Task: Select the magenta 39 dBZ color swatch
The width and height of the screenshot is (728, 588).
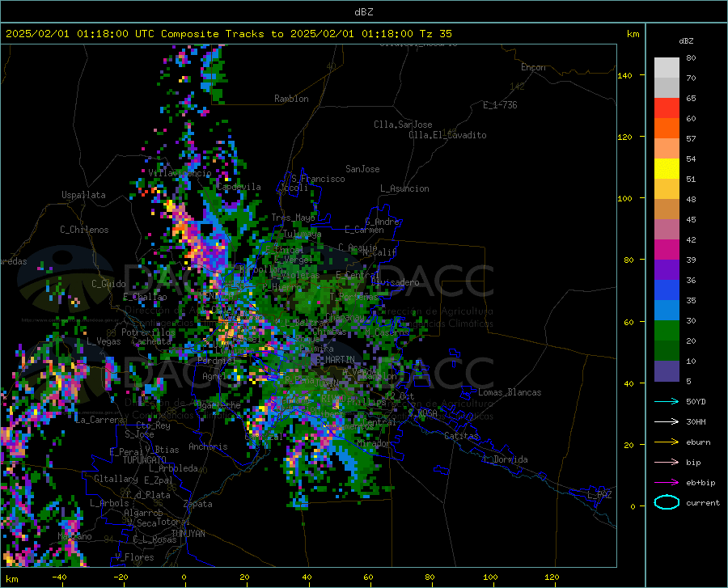Action: [667, 250]
